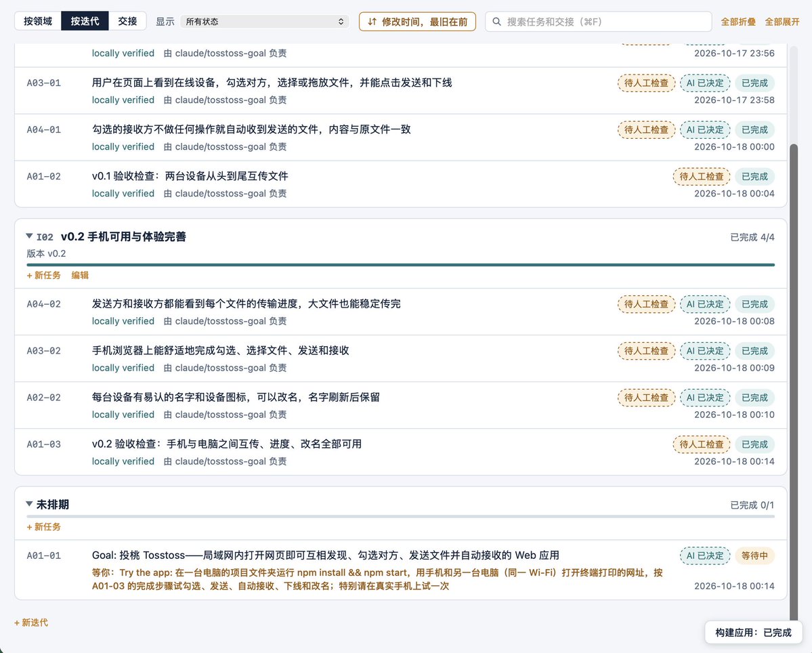Open the 交接 tab

pyautogui.click(x=127, y=21)
